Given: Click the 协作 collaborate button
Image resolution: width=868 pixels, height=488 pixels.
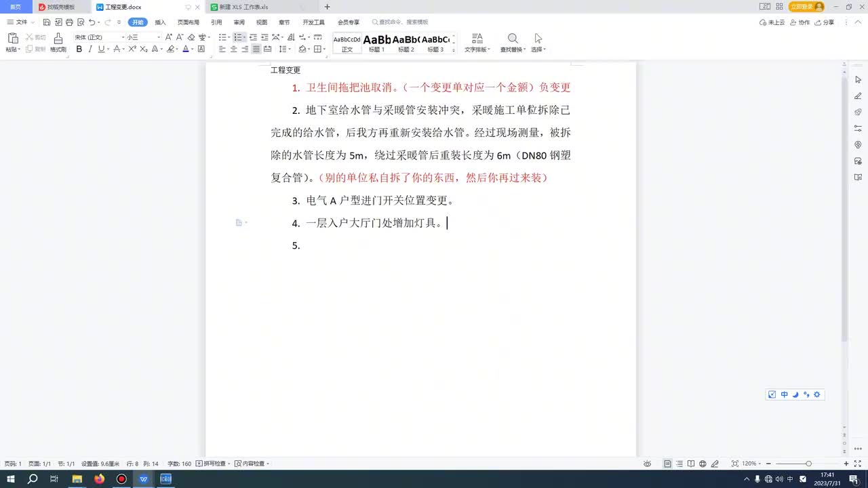Looking at the screenshot, I should pos(800,22).
